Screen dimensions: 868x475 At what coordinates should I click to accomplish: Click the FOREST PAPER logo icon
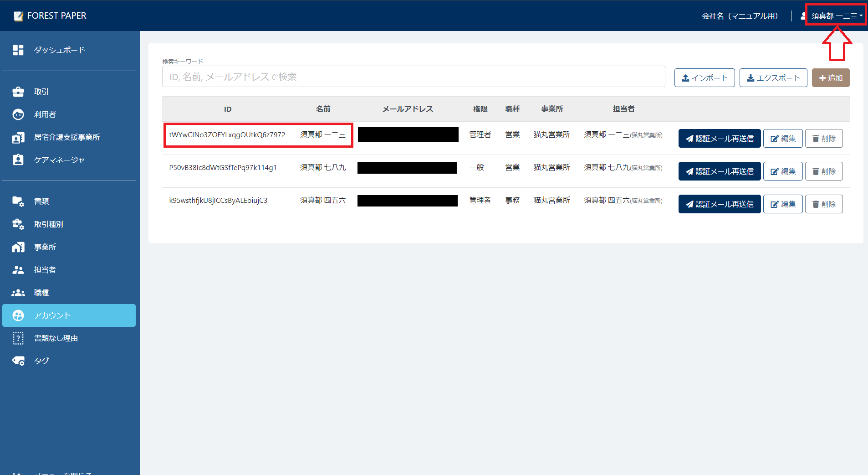tap(17, 15)
